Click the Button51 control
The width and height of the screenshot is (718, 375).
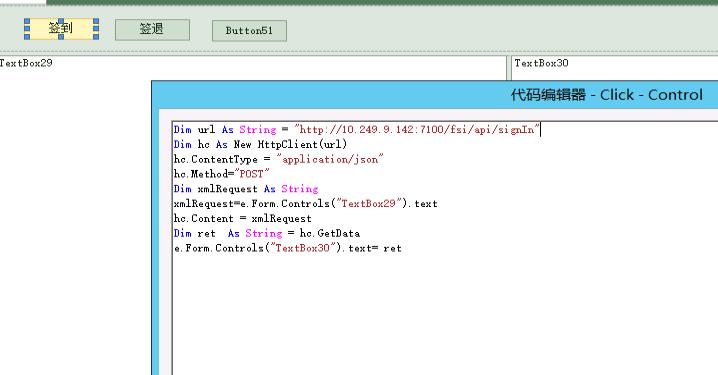249,31
